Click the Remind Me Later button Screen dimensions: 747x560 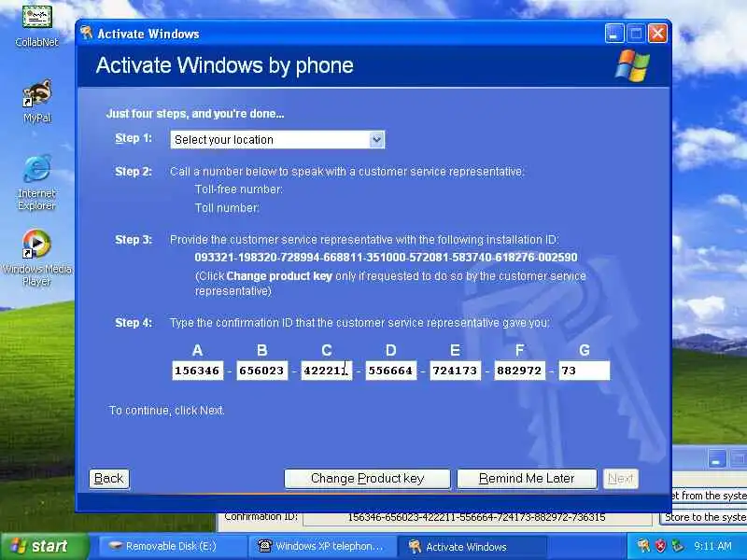click(x=527, y=479)
